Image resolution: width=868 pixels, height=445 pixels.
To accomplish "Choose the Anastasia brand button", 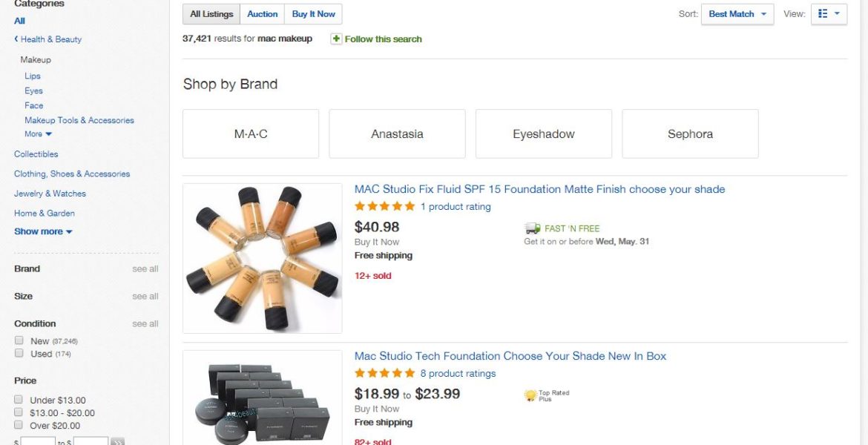I will 397,134.
